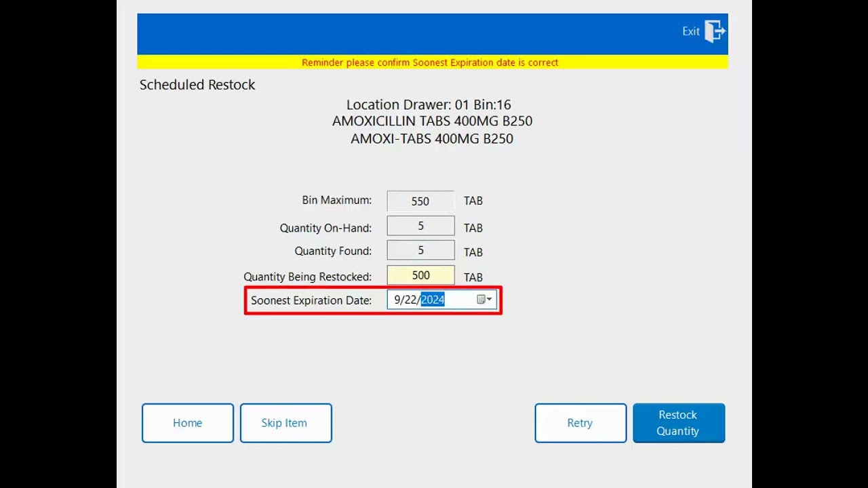
Task: Click AMOXI-TABS 400MG B250 text
Action: [432, 139]
